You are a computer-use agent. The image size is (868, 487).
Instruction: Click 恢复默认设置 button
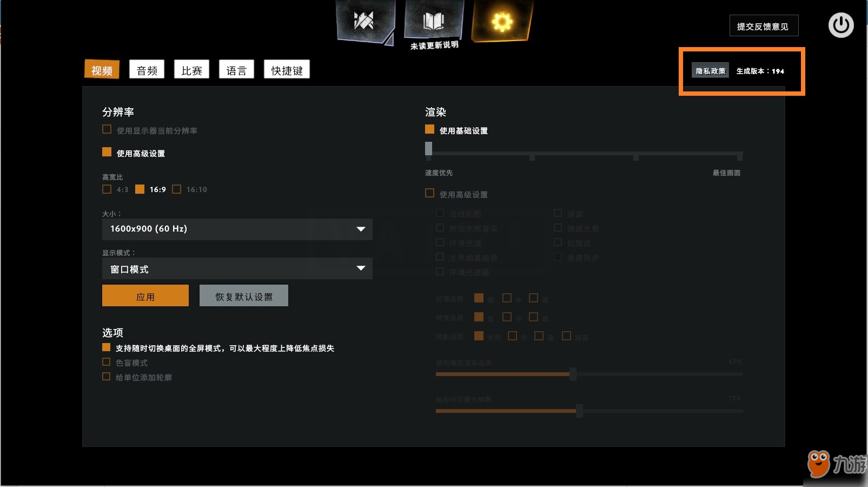(244, 296)
